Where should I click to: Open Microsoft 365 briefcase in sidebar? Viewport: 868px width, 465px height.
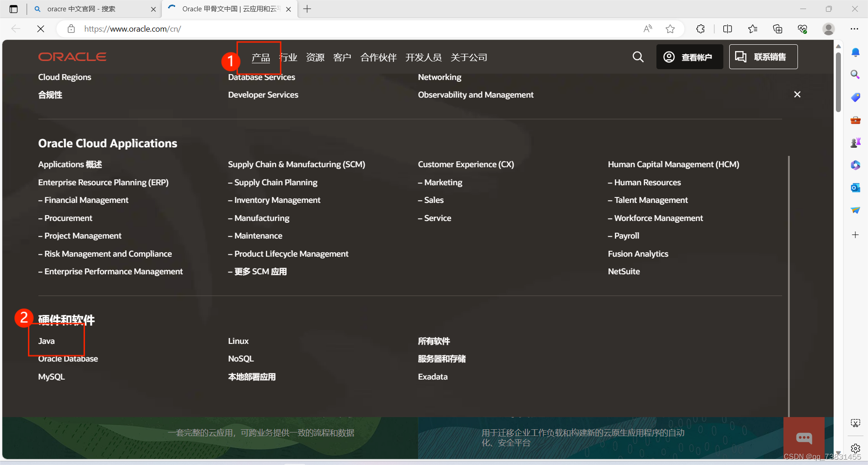(855, 120)
